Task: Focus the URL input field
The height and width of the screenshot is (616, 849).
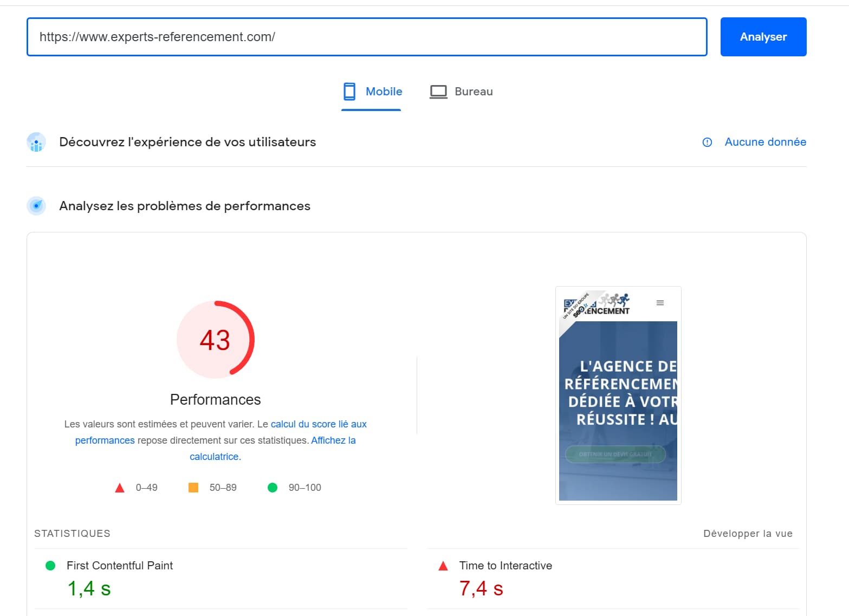Action: tap(367, 37)
